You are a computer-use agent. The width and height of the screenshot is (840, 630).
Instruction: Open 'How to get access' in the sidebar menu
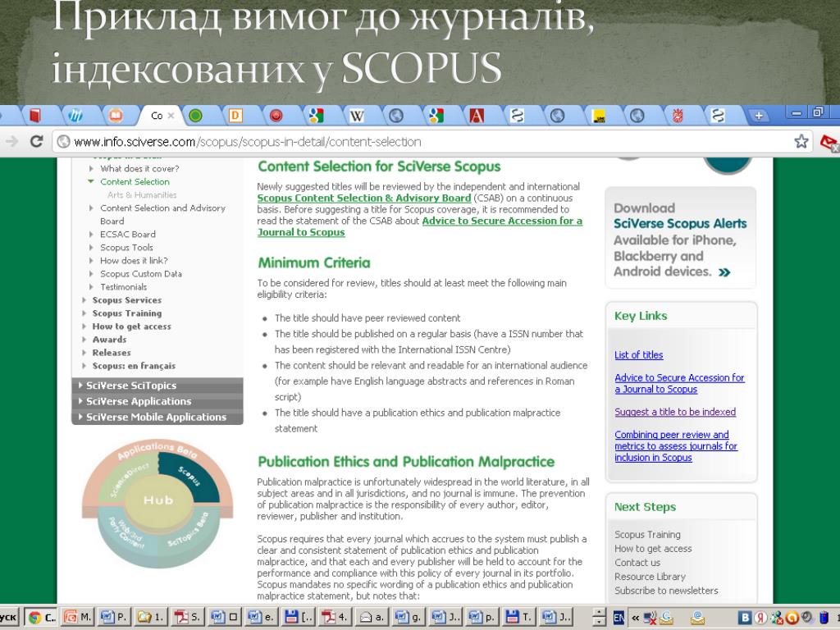click(x=132, y=326)
